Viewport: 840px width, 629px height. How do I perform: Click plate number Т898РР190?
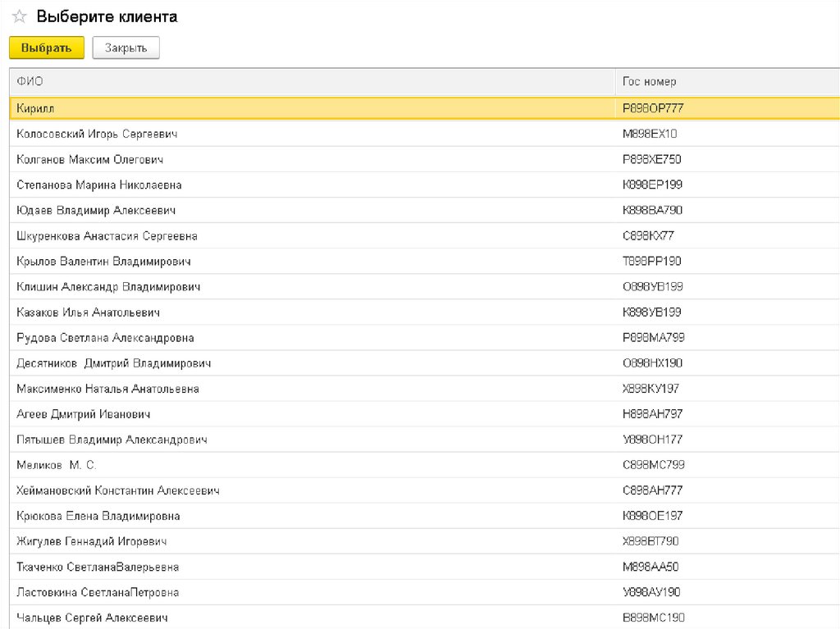click(652, 262)
